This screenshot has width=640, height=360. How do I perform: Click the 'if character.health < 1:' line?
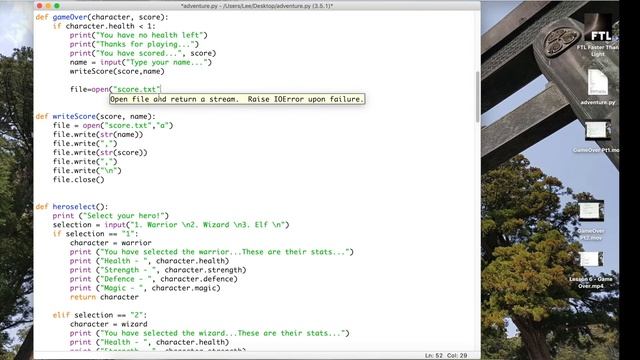click(104, 26)
